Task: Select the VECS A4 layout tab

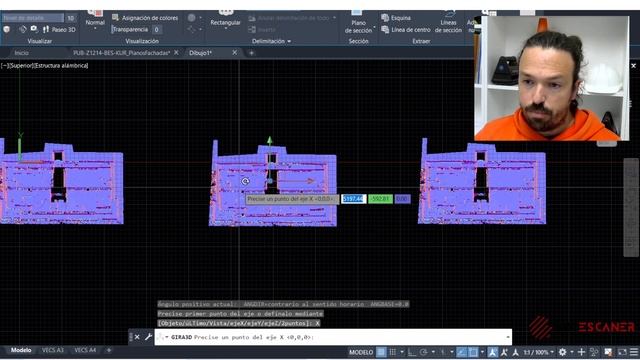Action: tap(85, 350)
